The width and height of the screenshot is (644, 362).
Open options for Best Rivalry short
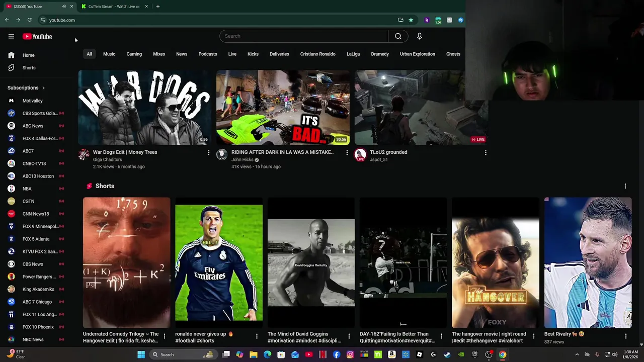tap(626, 336)
